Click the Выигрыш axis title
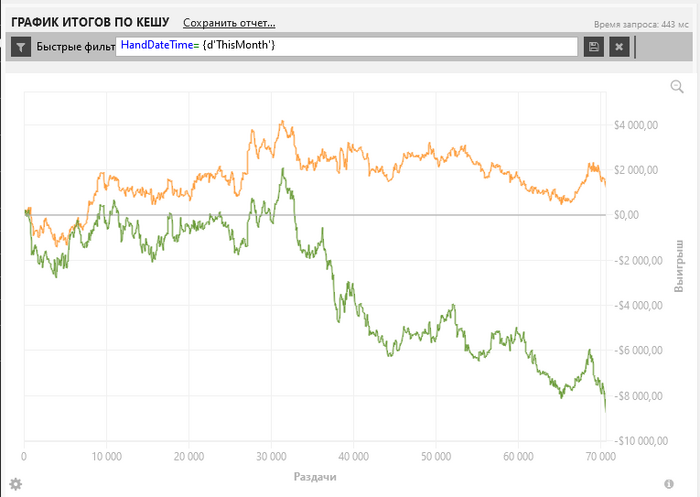The image size is (700, 497). click(x=679, y=266)
